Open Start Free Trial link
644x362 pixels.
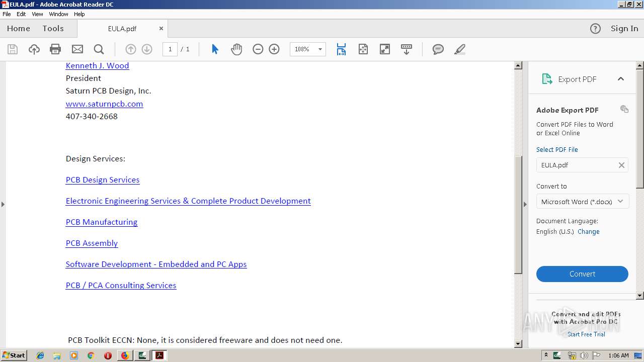pos(586,334)
